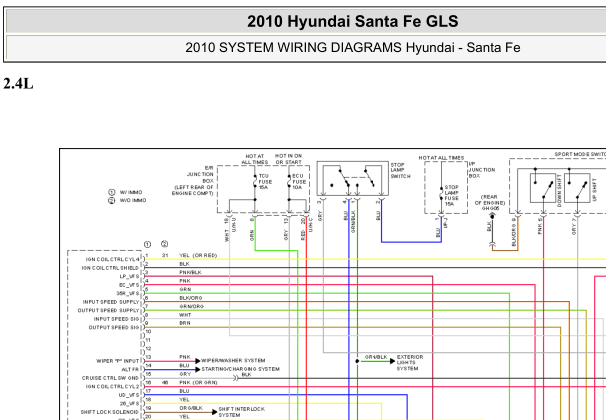Select the "STOP LAMP FUSE 15A" label
The height and width of the screenshot is (420, 606).
[451, 196]
